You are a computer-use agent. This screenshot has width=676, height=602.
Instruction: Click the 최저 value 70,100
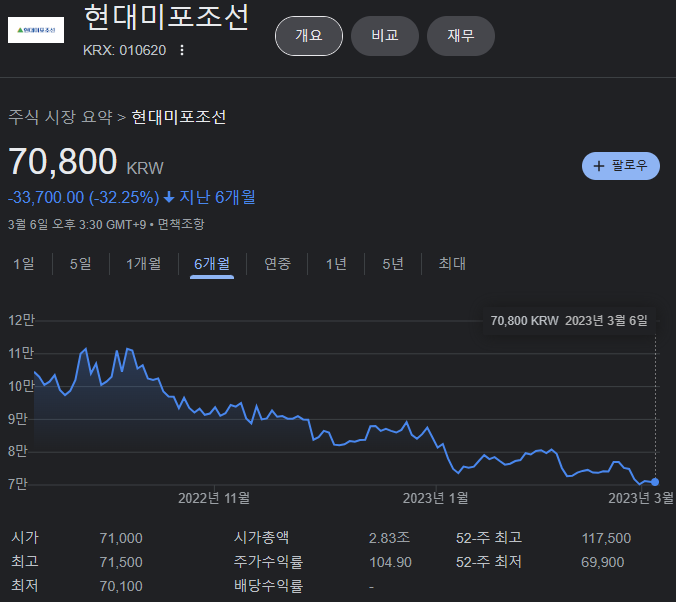(121, 586)
